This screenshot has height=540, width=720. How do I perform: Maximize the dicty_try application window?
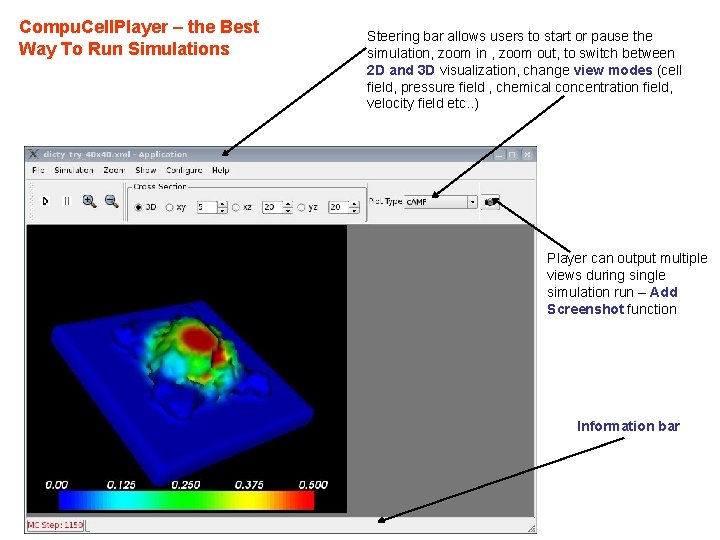[512, 155]
